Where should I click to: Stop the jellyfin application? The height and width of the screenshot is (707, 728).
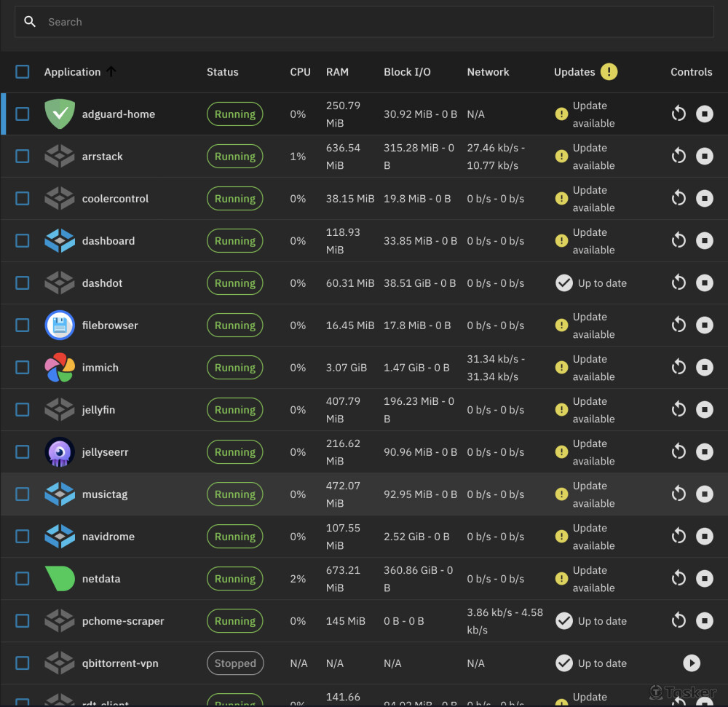[x=704, y=410]
